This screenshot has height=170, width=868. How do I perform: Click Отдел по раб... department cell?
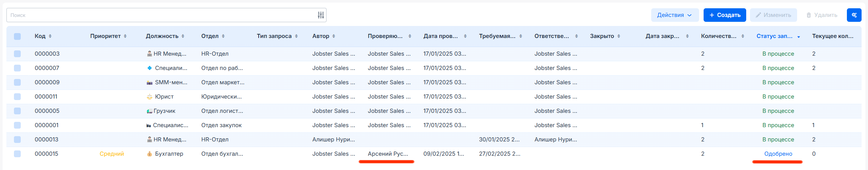[222, 68]
